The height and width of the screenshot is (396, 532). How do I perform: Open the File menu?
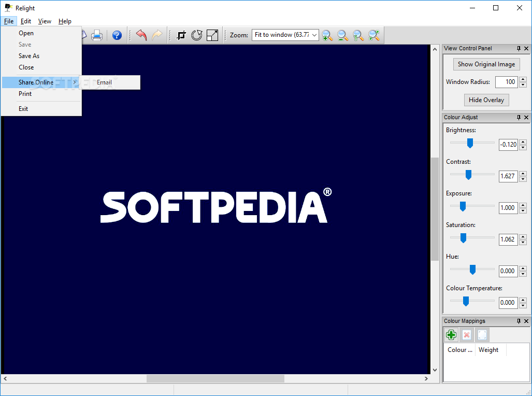click(x=9, y=21)
